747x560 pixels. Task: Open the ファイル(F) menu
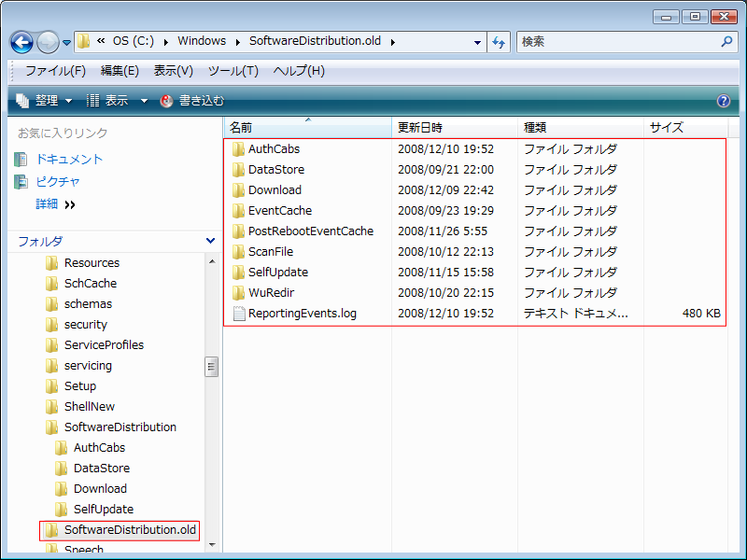[55, 71]
